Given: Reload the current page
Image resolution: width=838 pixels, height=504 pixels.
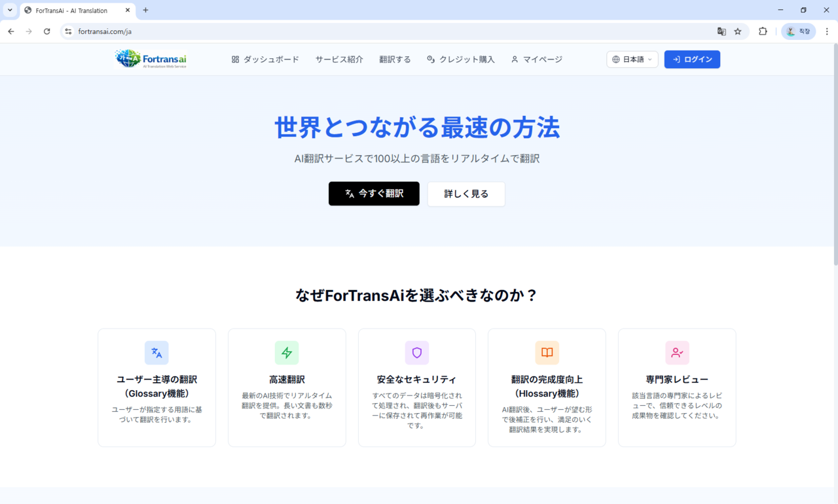Looking at the screenshot, I should 47,31.
